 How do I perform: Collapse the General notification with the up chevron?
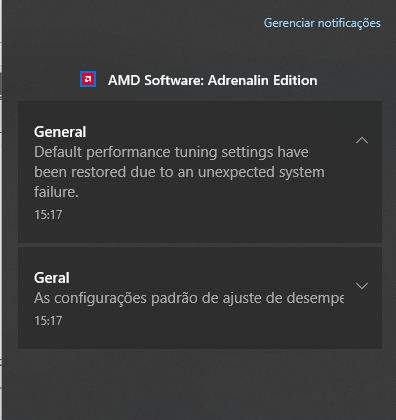[362, 140]
